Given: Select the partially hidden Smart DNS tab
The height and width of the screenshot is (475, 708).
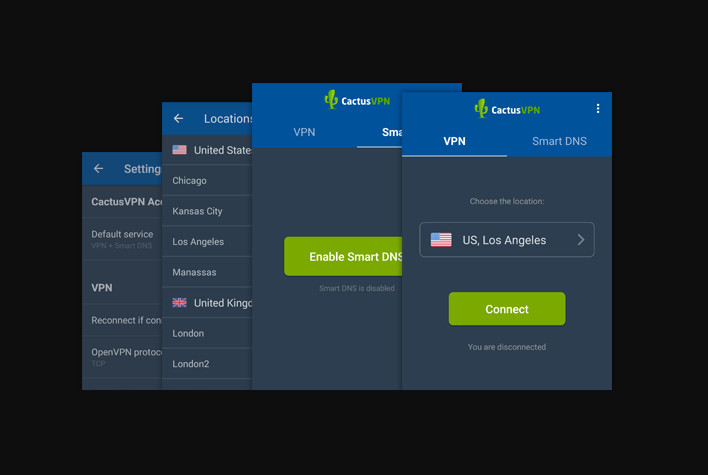Looking at the screenshot, I should [x=379, y=132].
